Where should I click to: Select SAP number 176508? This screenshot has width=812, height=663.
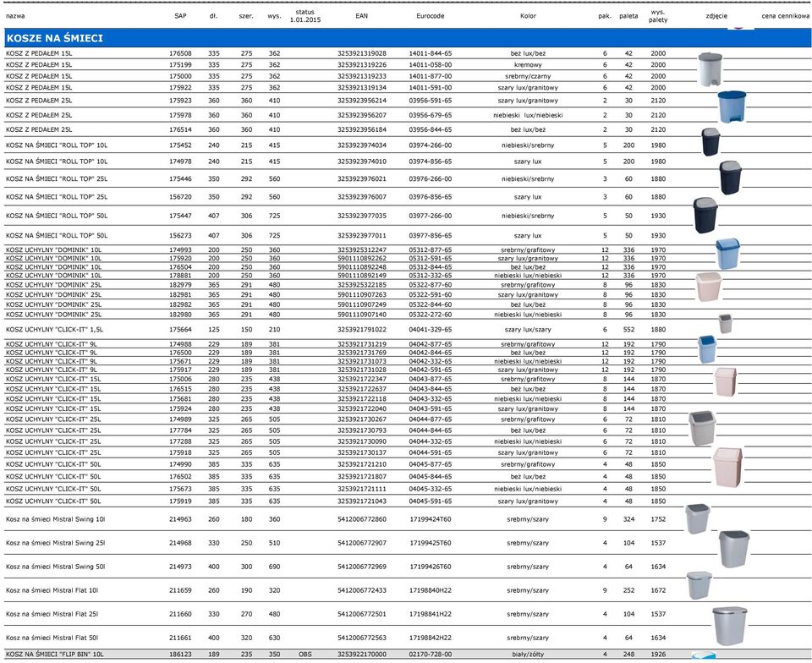[180, 53]
